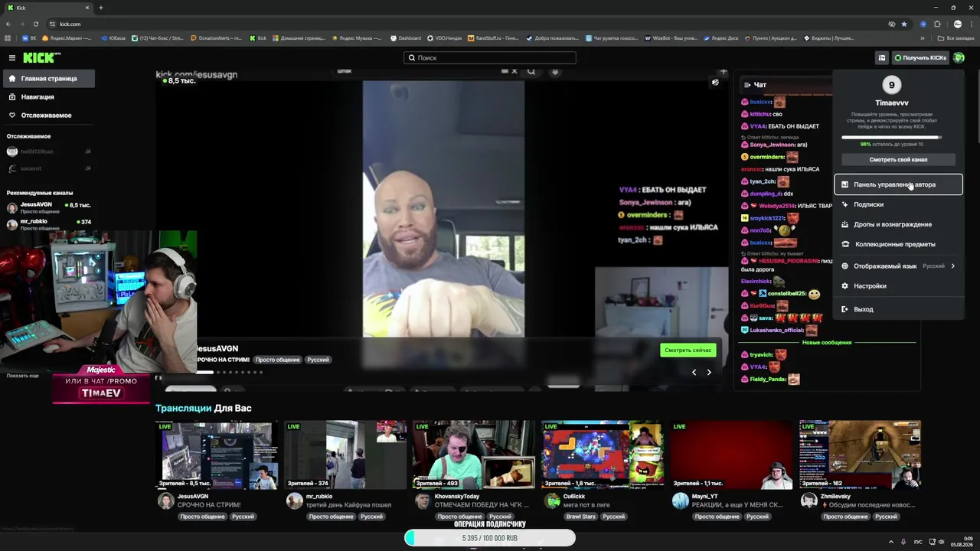Image resolution: width=980 pixels, height=551 pixels.
Task: Select Дропы и вознаграждения menu item
Action: tap(898, 224)
